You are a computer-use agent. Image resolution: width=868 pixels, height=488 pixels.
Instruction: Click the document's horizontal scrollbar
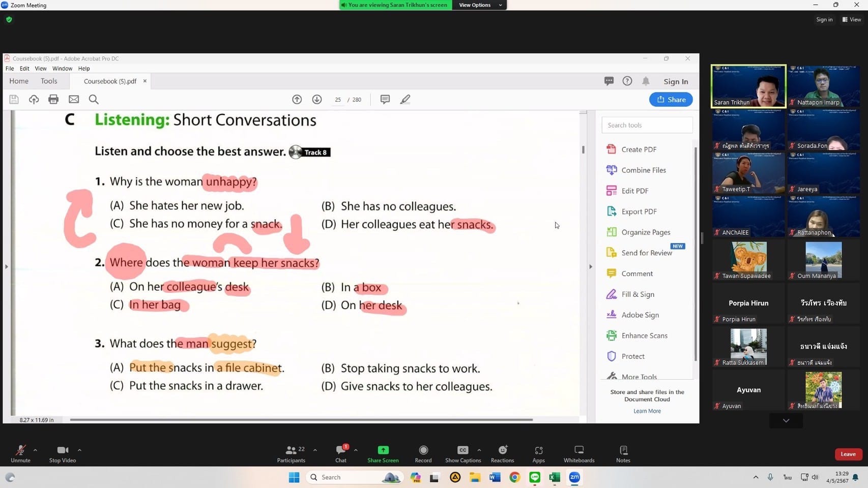[x=301, y=420]
